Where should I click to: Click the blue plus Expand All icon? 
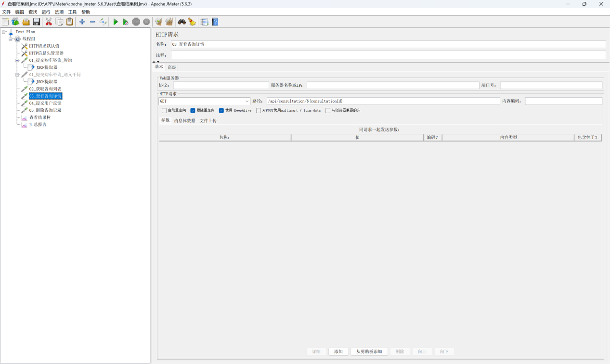point(82,22)
